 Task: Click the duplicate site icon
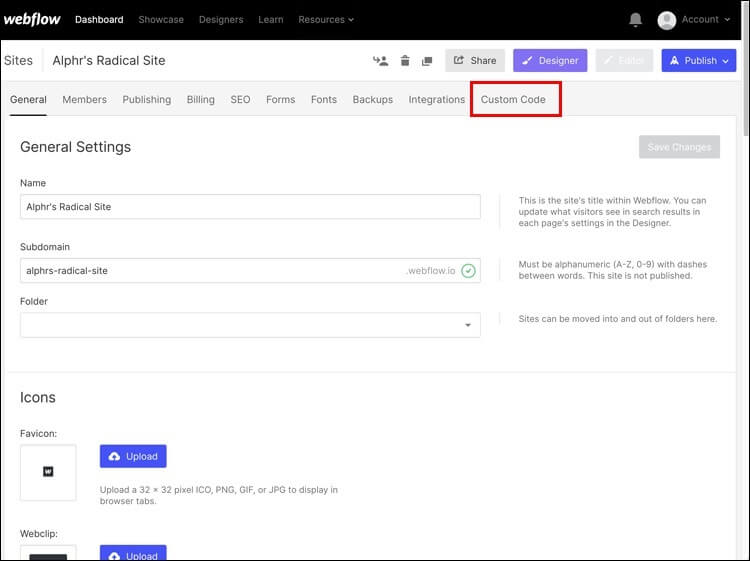pyautogui.click(x=427, y=61)
